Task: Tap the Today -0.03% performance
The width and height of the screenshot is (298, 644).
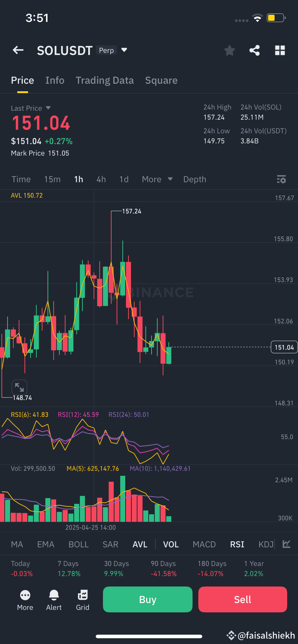Action: (x=22, y=569)
